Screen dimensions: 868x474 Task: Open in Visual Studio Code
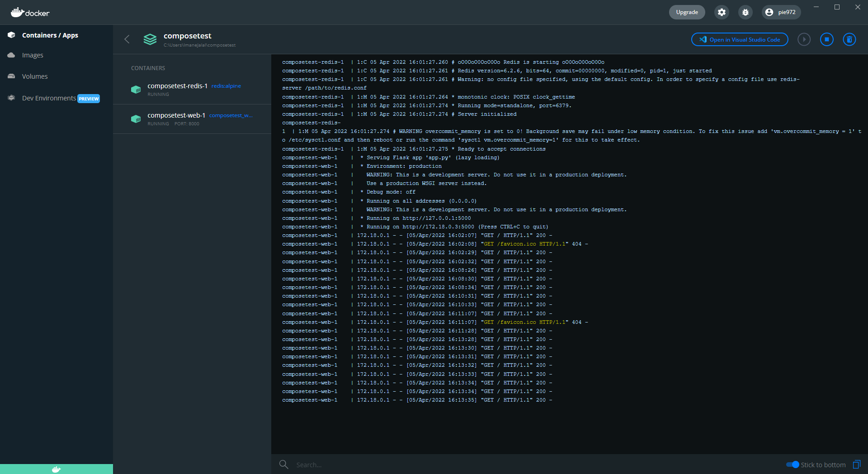740,39
